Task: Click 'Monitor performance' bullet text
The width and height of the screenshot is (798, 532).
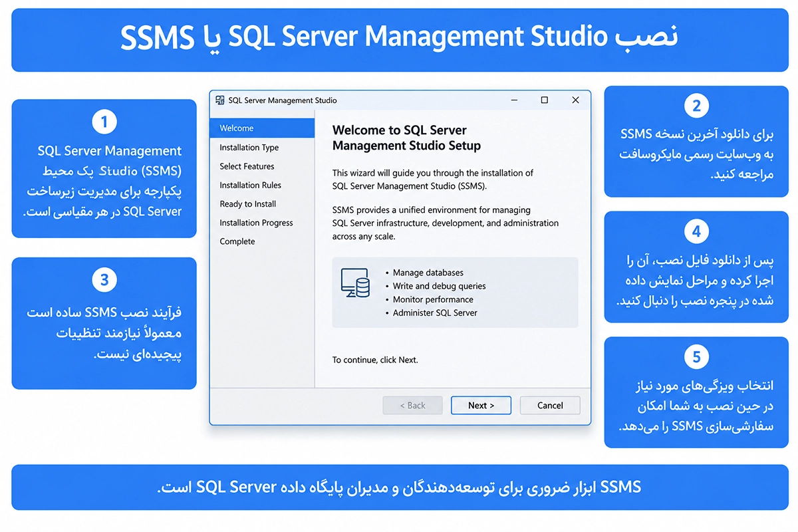Action: 433,299
